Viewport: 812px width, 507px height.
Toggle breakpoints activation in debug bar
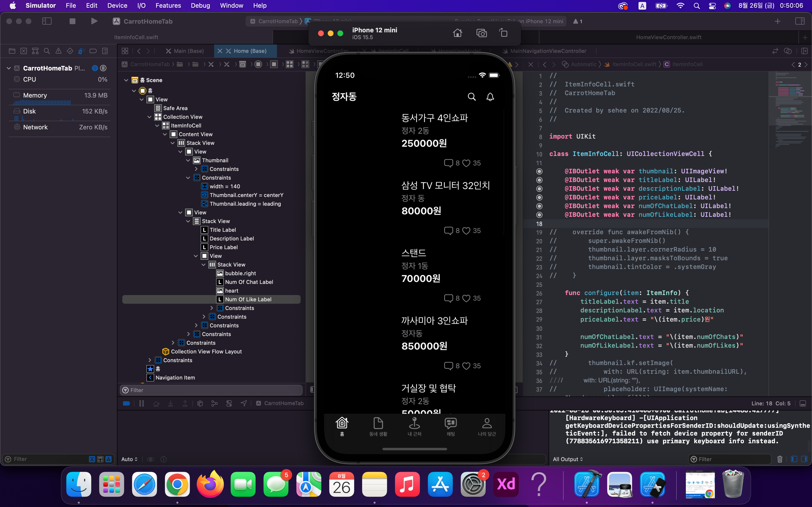[x=126, y=403]
